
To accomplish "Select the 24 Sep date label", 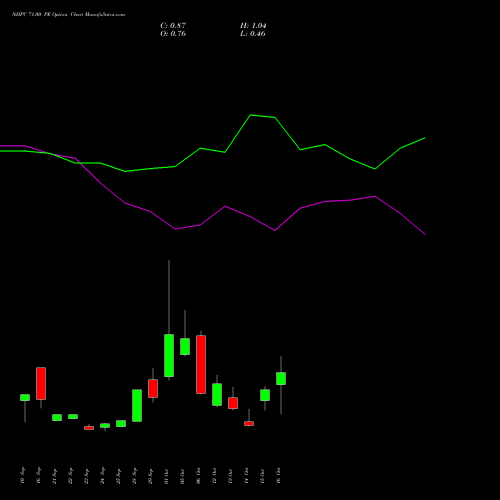I will 103,476.
